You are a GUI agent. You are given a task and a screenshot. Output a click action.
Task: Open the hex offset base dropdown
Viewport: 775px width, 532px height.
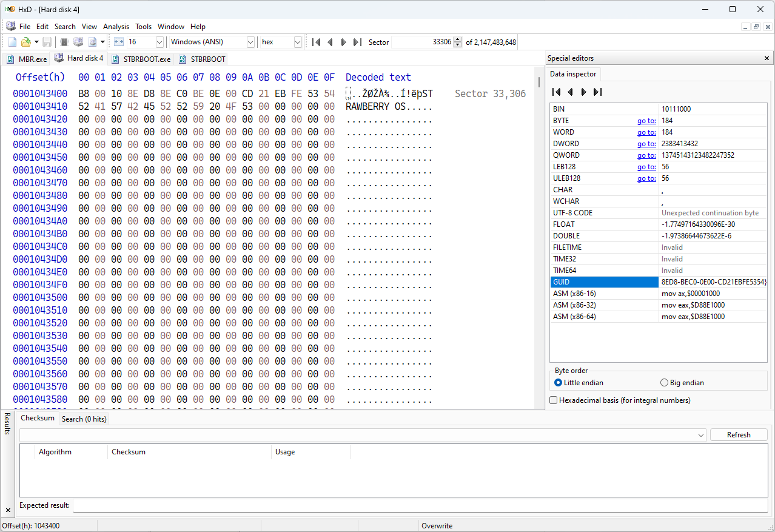tap(298, 42)
